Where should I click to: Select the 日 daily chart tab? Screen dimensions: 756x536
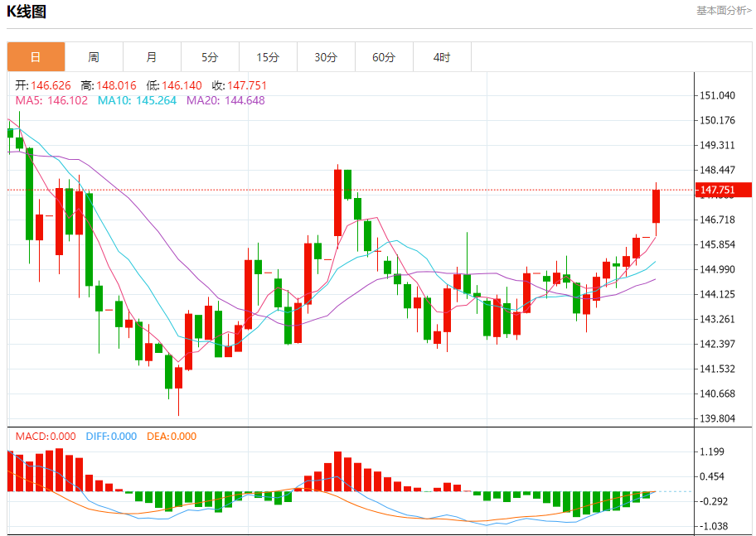[x=36, y=57]
